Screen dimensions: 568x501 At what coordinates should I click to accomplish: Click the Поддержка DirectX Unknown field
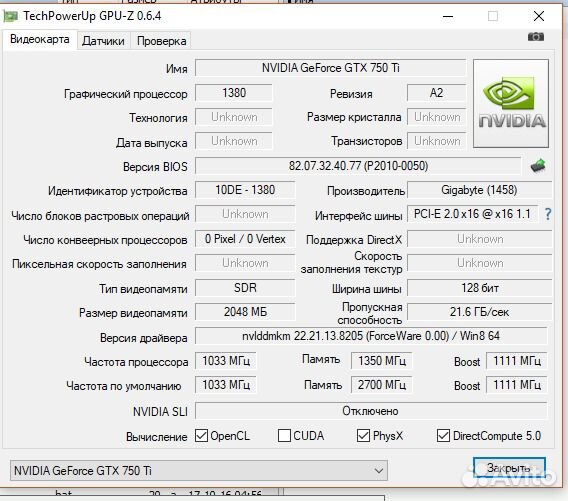(479, 239)
